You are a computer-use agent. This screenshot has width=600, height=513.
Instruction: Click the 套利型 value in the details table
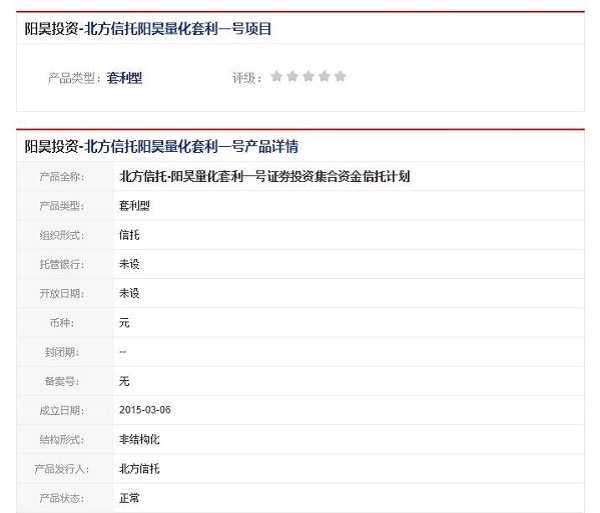coord(134,206)
